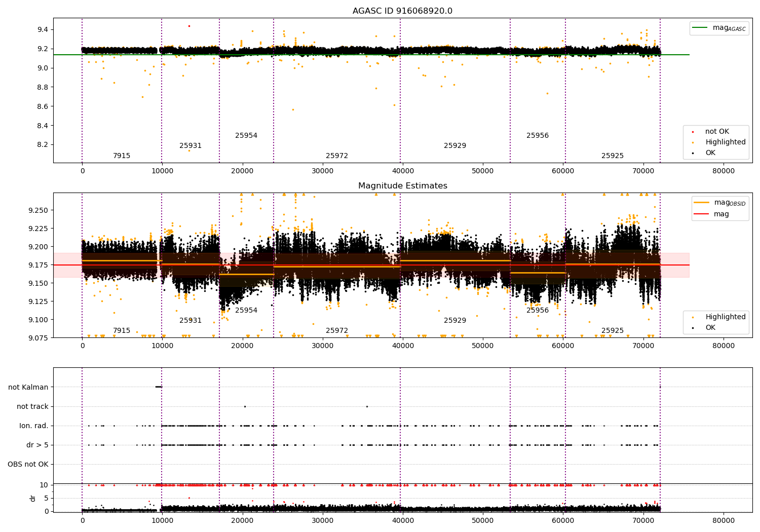Click 'Highlighted' in the Magnitude Estimates legend
Screen dimensions: 760x532
pyautogui.click(x=719, y=317)
